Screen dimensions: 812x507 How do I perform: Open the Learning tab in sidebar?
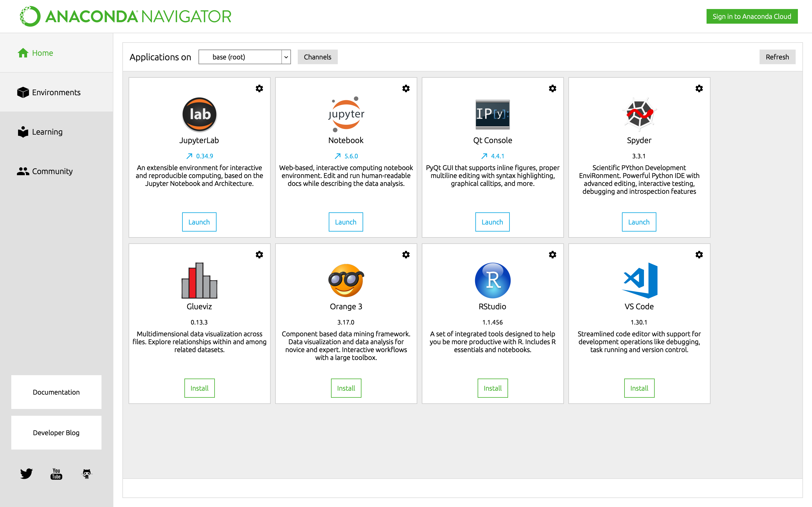tap(47, 132)
